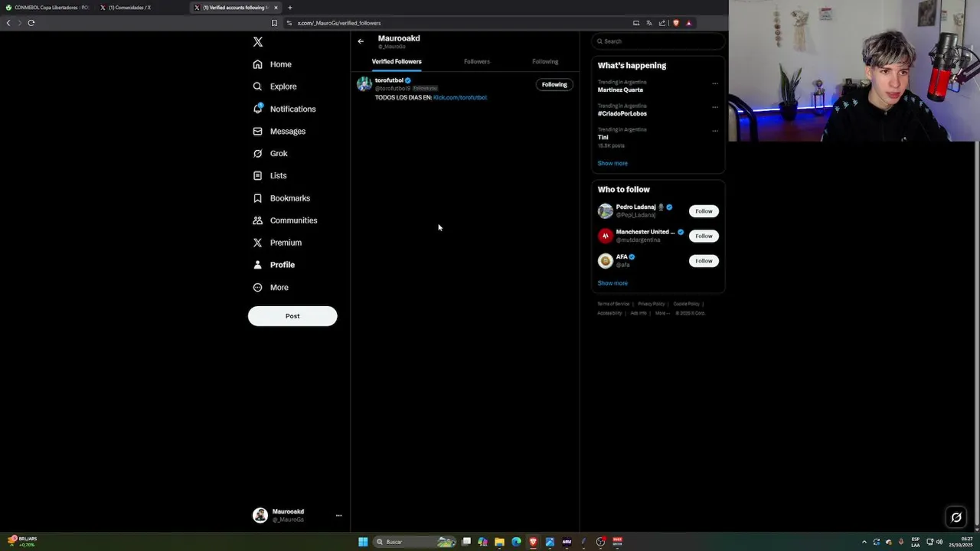This screenshot has height=551, width=980.
Task: Open File Explorer from taskbar
Action: [x=499, y=542]
